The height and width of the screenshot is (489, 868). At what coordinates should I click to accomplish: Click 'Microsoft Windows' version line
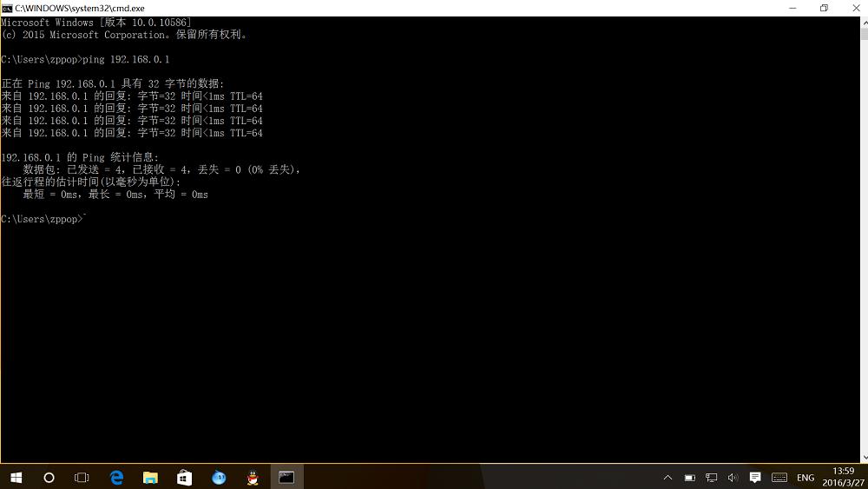point(95,23)
